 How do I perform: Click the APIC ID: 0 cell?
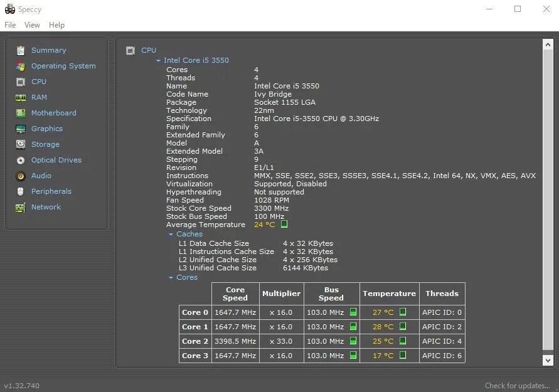[x=442, y=312]
